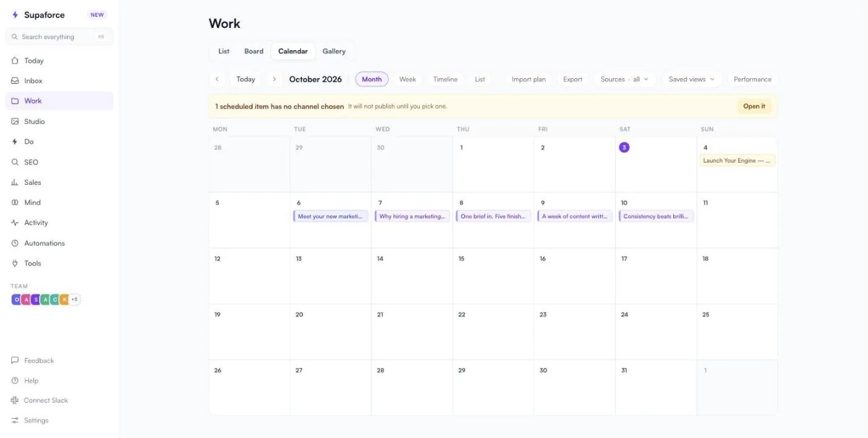Viewport: 868px width, 438px height.
Task: Open Sales via its bar chart icon
Action: [15, 182]
